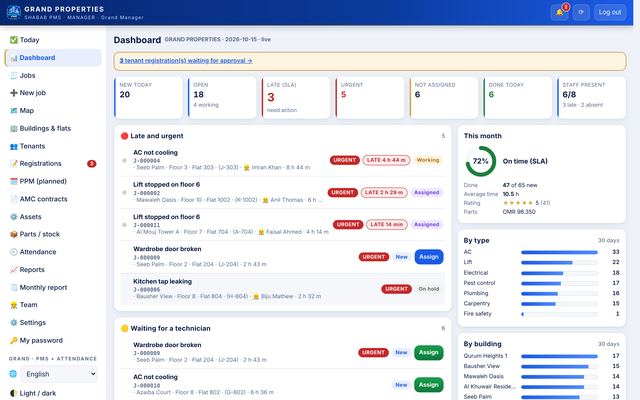The width and height of the screenshot is (640, 400).
Task: Go to the Jobs page
Action: point(53,76)
